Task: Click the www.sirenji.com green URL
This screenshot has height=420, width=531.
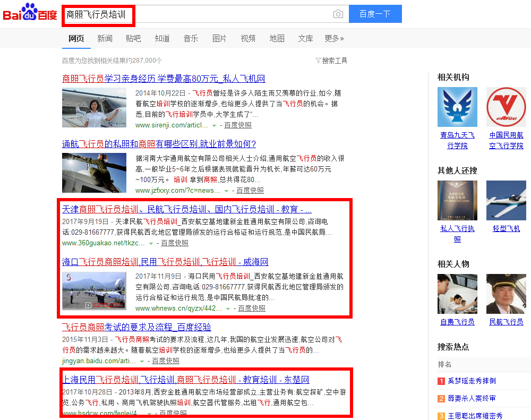Action: click(x=172, y=125)
